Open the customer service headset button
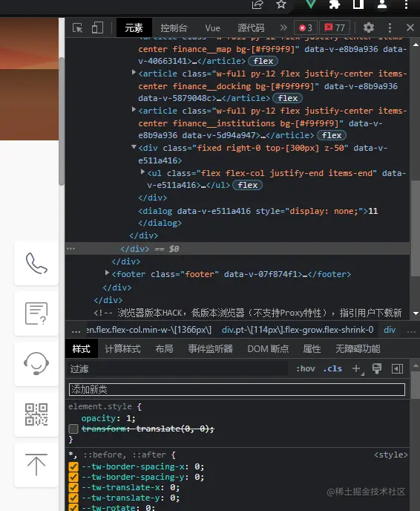The image size is (420, 511). pos(36,364)
